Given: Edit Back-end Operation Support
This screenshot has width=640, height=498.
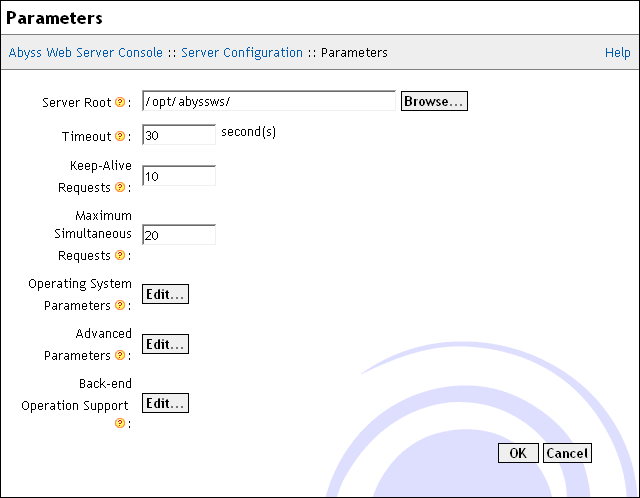Looking at the screenshot, I should click(165, 403).
